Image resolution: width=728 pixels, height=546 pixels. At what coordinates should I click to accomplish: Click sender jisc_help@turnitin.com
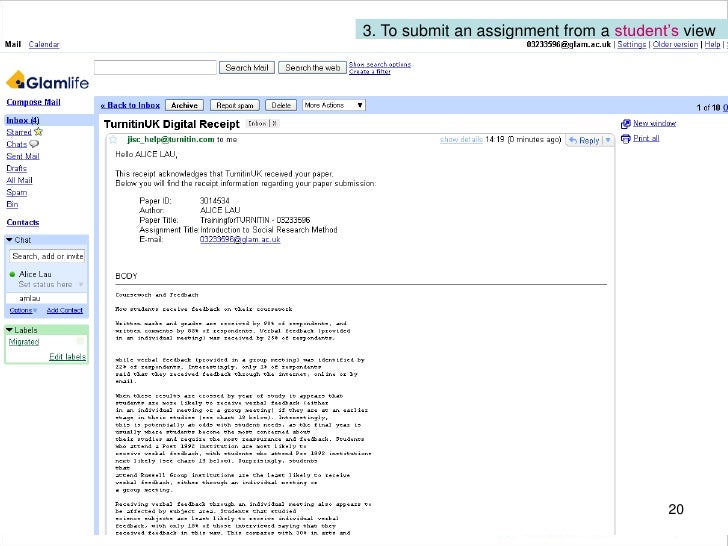click(171, 139)
